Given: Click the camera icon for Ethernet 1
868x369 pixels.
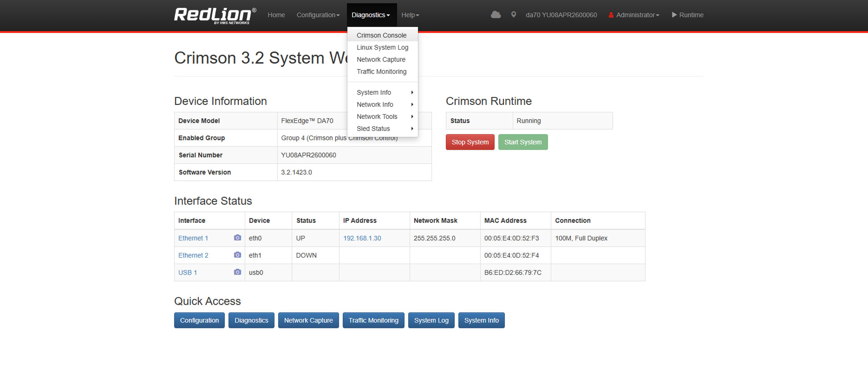Looking at the screenshot, I should [x=237, y=238].
